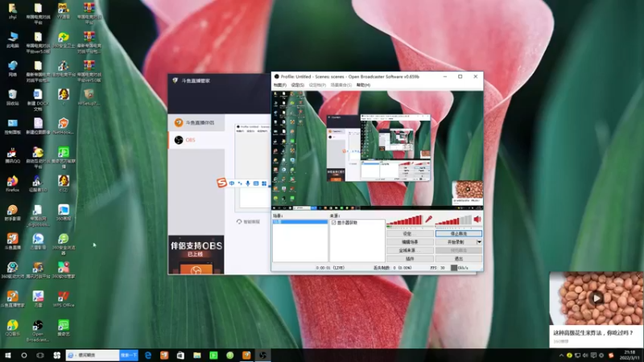Mute the microphone in OBS
The height and width of the screenshot is (362, 644).
coord(428,220)
